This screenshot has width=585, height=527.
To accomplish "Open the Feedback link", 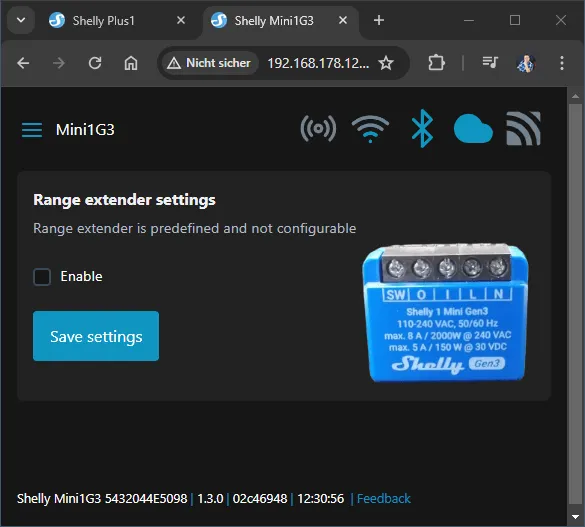I will pyautogui.click(x=384, y=499).
